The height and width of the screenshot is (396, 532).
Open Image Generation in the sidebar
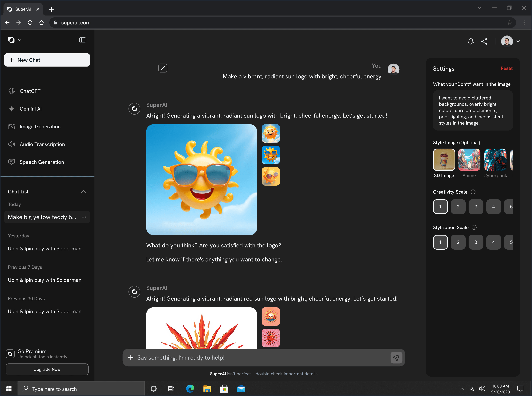(40, 127)
